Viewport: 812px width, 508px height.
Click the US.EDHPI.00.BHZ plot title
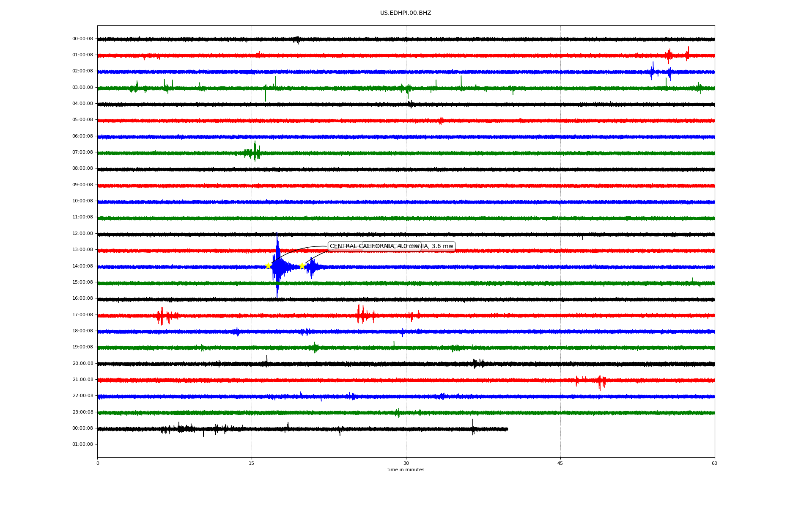click(x=406, y=13)
